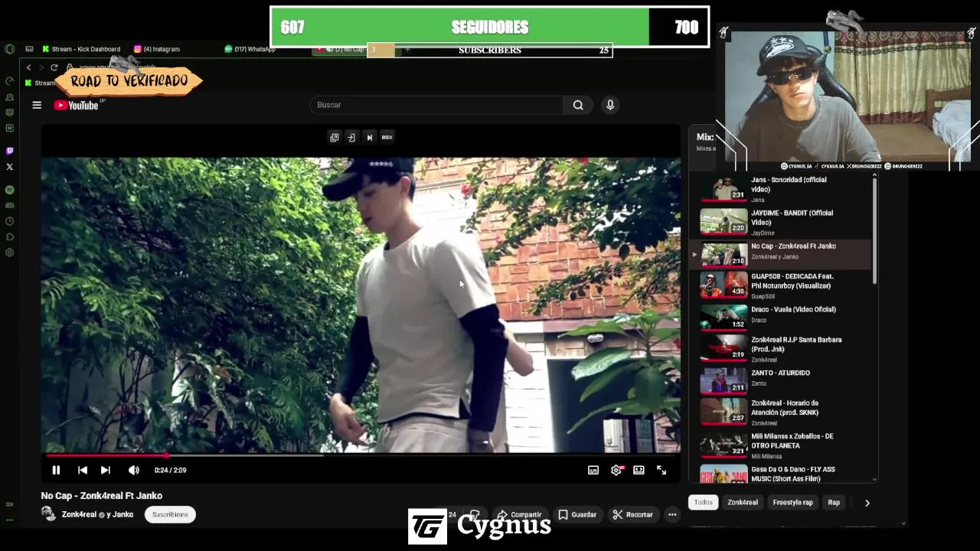Play Gese Da O & Dano - FLY ASS MUSIC

click(781, 474)
